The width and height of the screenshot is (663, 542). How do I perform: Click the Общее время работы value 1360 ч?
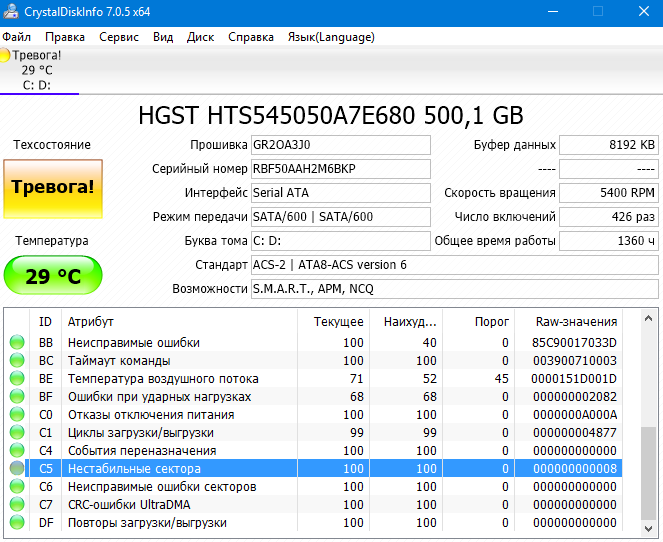coord(609,241)
